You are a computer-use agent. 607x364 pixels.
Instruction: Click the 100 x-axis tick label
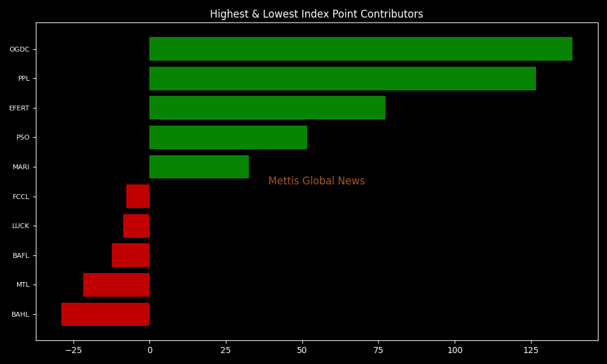coord(455,351)
